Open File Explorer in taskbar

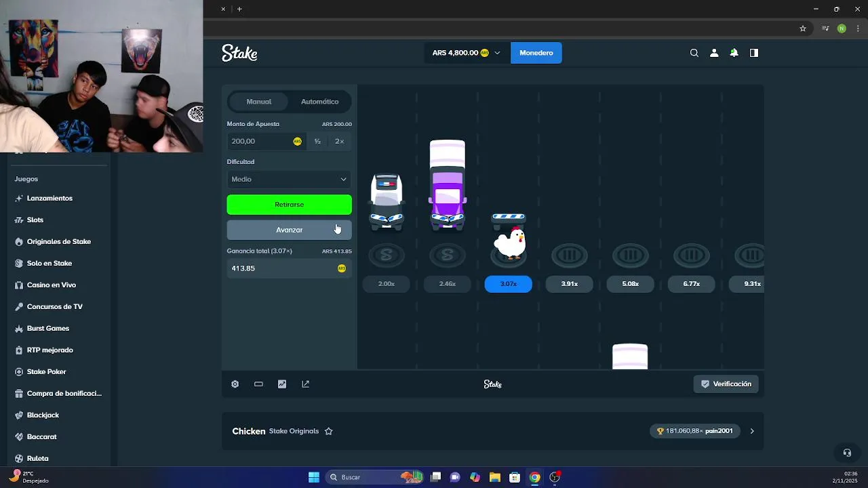[x=494, y=477]
